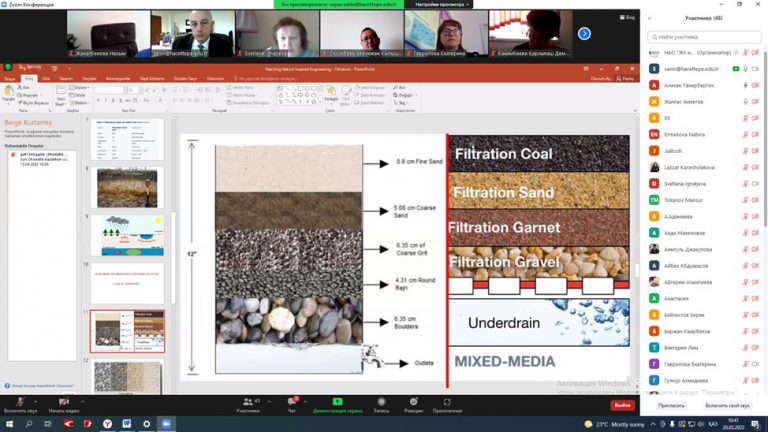Click the green Демонстрация экрана share button

pos(337,402)
